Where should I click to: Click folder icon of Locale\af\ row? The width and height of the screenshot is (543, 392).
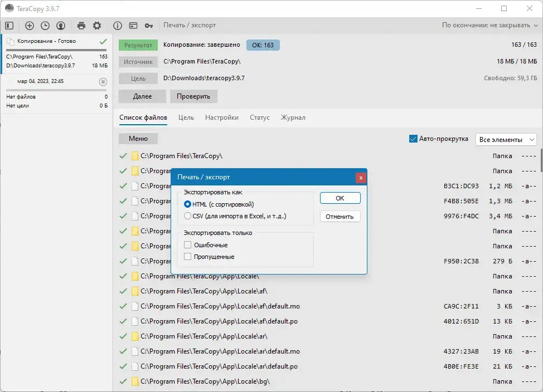[x=135, y=291]
